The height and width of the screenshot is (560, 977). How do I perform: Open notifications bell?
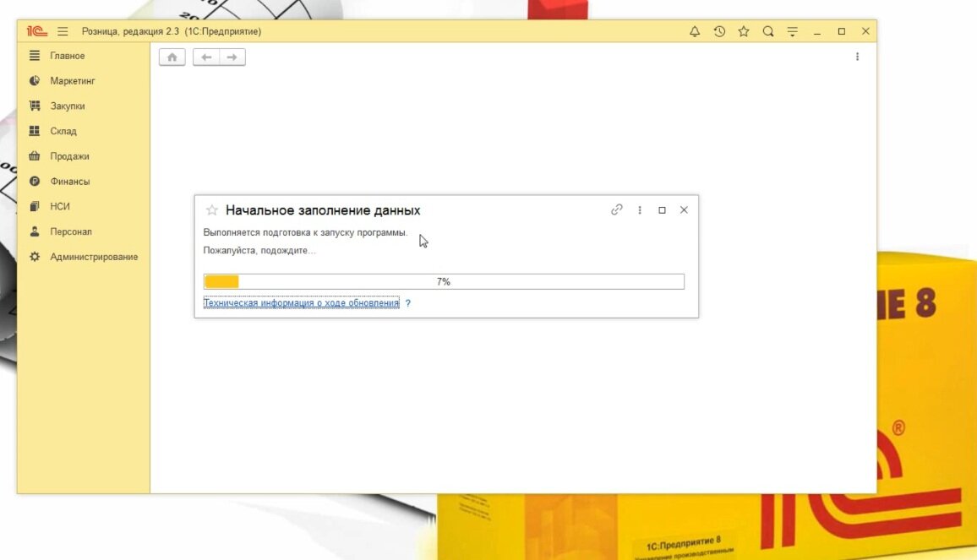click(x=694, y=31)
